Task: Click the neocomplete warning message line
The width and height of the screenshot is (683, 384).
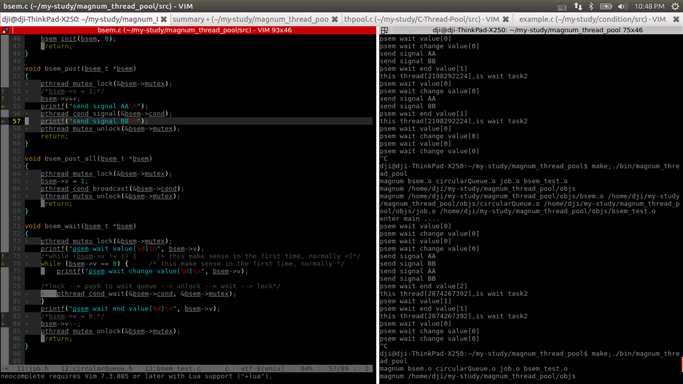Action: [x=136, y=376]
